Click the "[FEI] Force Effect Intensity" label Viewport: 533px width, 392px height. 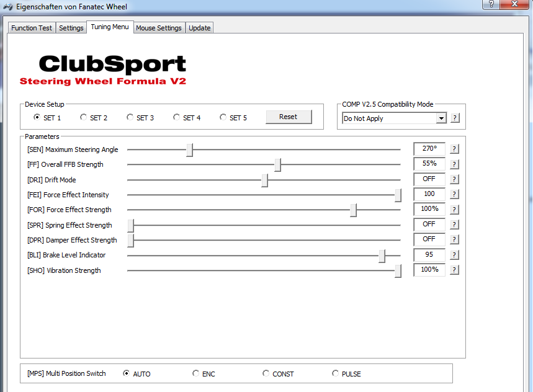point(68,195)
